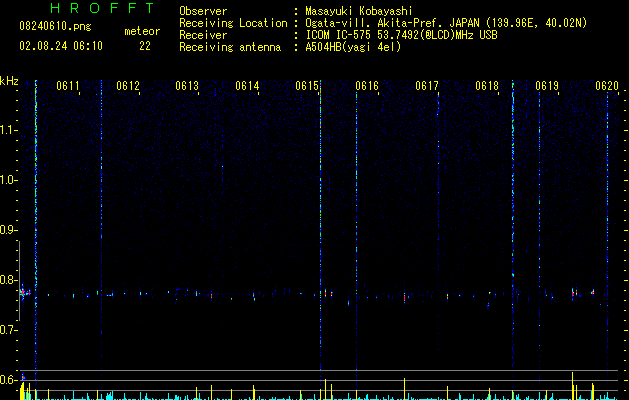
Task: Select the filename 08240610.png
Action: tap(55, 27)
